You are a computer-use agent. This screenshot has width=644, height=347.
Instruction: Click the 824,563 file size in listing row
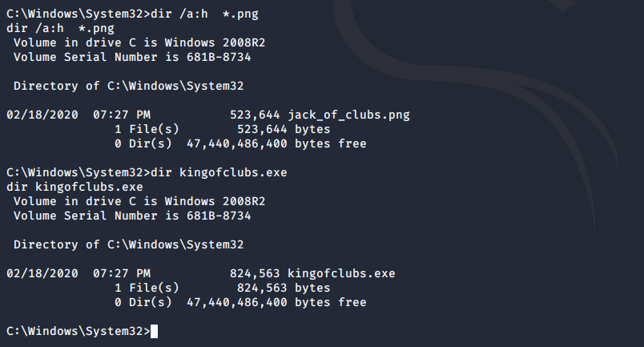pyautogui.click(x=255, y=273)
